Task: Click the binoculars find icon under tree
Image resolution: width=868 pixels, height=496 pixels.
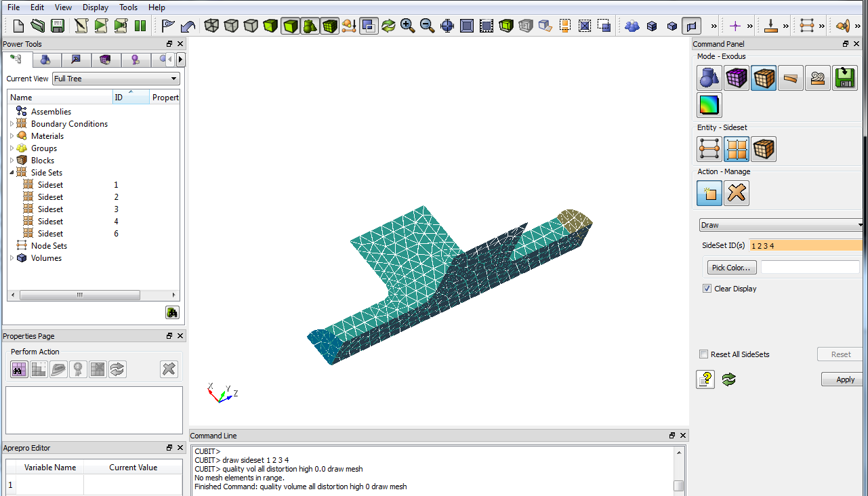Action: (172, 312)
